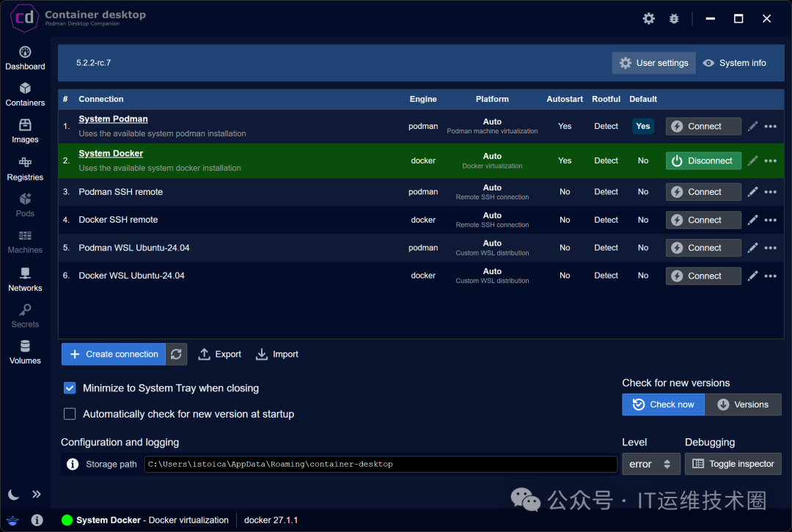The image size is (792, 532).
Task: Edit the System Docker connection
Action: (752, 160)
